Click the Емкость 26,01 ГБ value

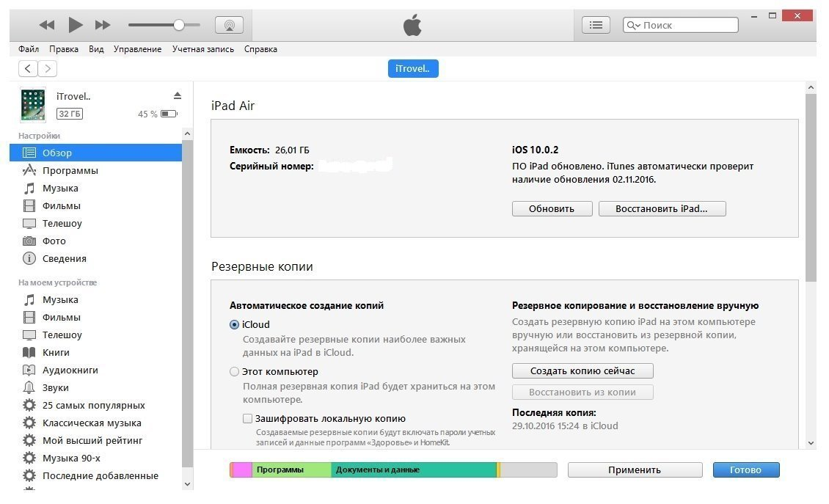coord(292,150)
